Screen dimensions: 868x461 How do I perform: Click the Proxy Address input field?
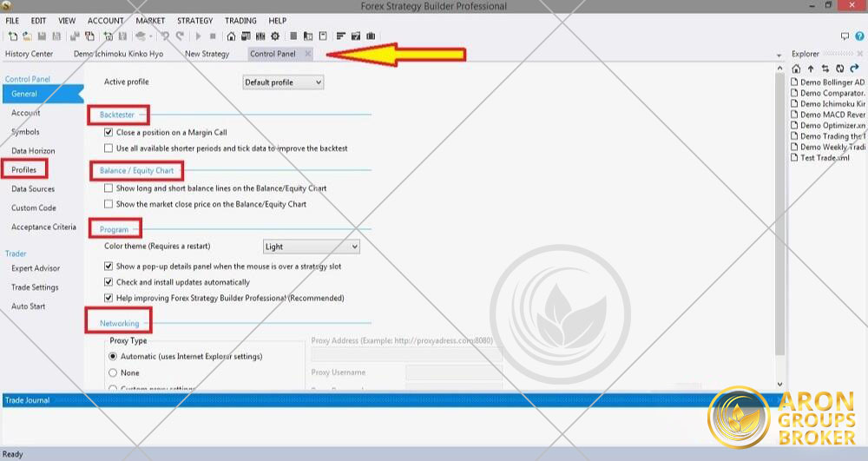pos(406,355)
